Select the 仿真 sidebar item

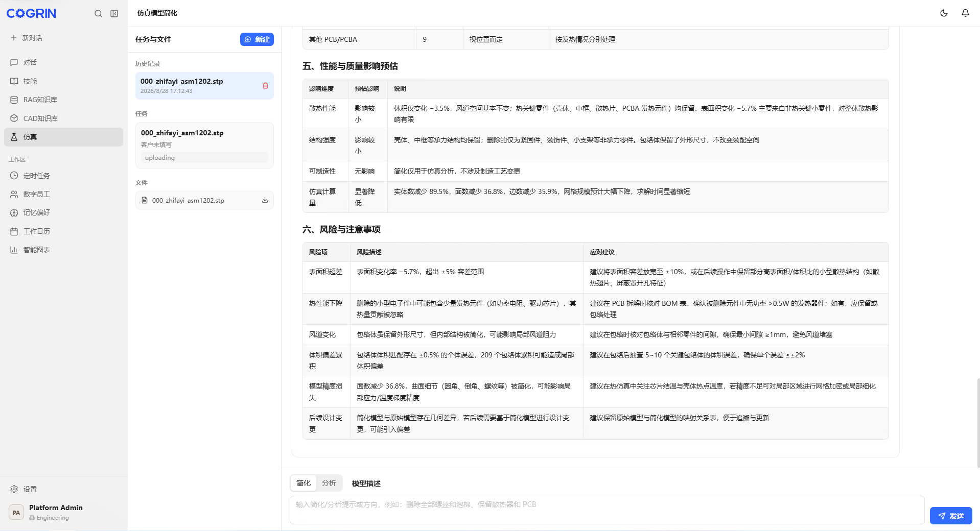(x=63, y=137)
